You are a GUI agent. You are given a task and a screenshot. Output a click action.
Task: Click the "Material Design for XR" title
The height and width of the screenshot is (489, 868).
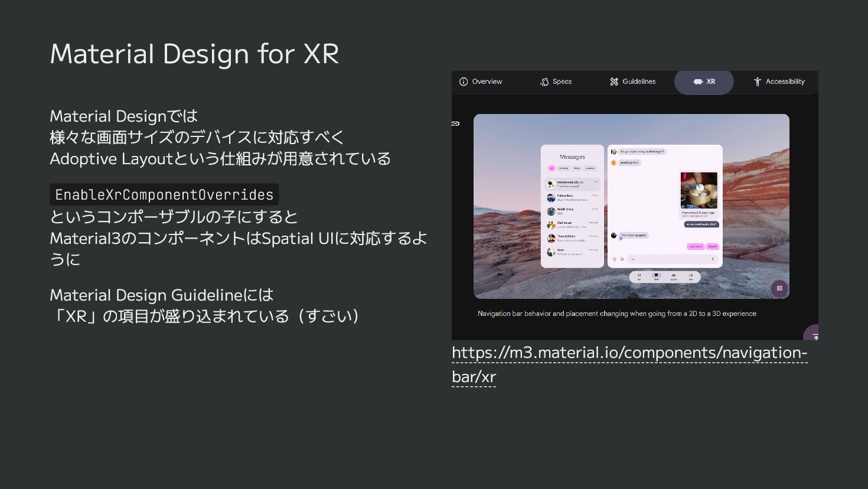[x=194, y=54]
